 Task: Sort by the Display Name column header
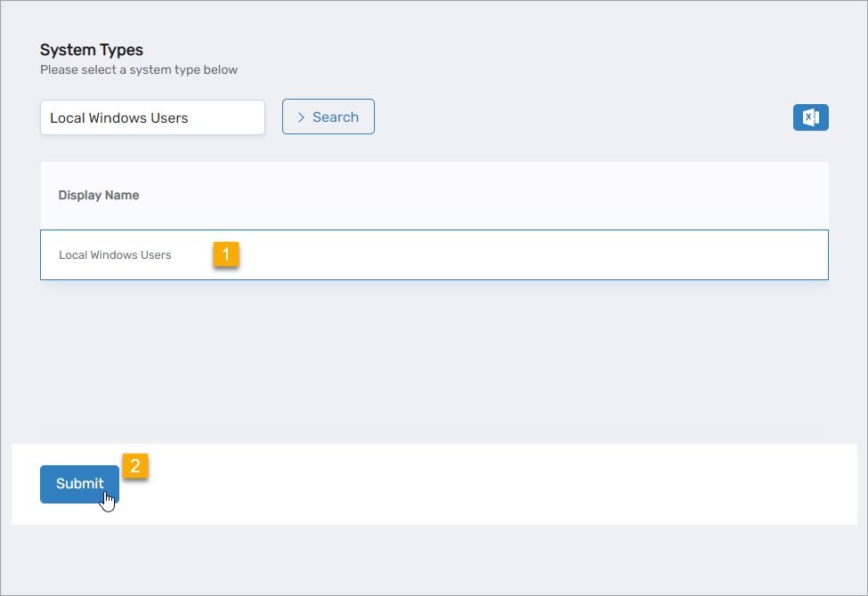coord(99,196)
